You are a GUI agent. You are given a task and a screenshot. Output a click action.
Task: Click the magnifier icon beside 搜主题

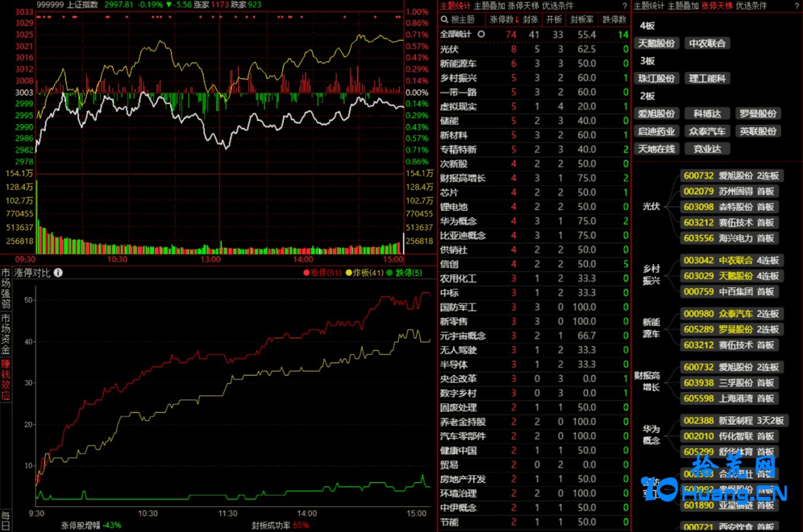(x=444, y=20)
